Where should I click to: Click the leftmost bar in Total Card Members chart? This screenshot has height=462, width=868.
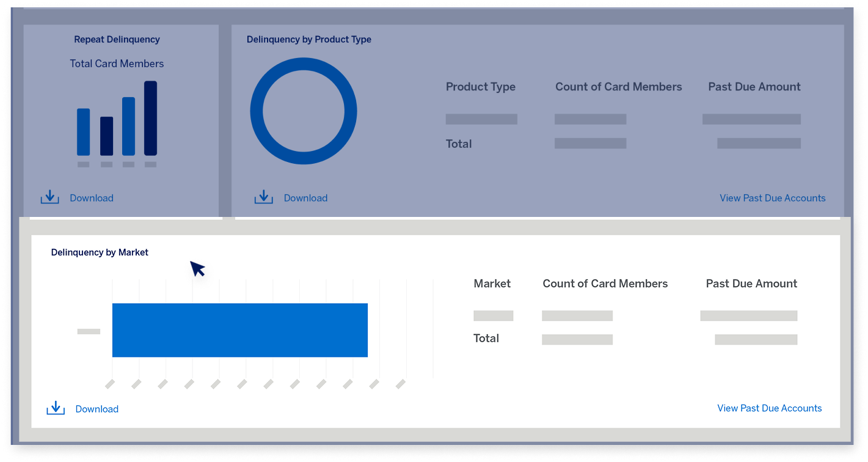coord(83,131)
